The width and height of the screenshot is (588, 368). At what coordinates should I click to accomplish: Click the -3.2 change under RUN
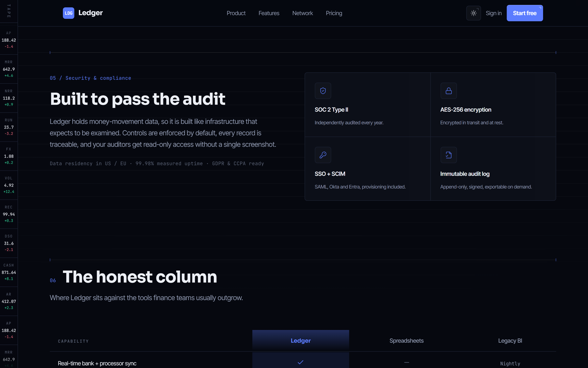coord(9,134)
